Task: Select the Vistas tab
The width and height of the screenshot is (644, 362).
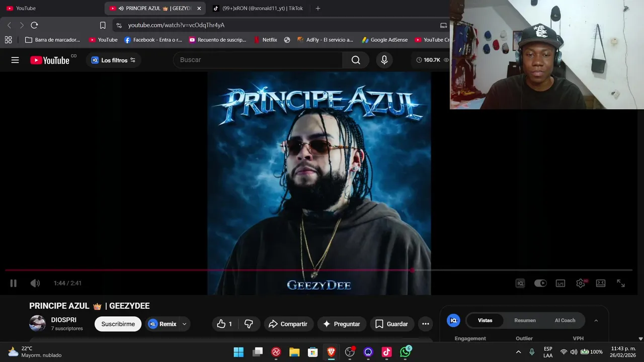Action: [485, 320]
